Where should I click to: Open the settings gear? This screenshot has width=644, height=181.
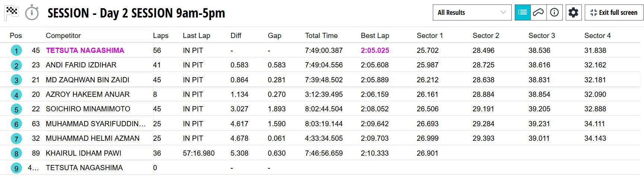pos(573,13)
